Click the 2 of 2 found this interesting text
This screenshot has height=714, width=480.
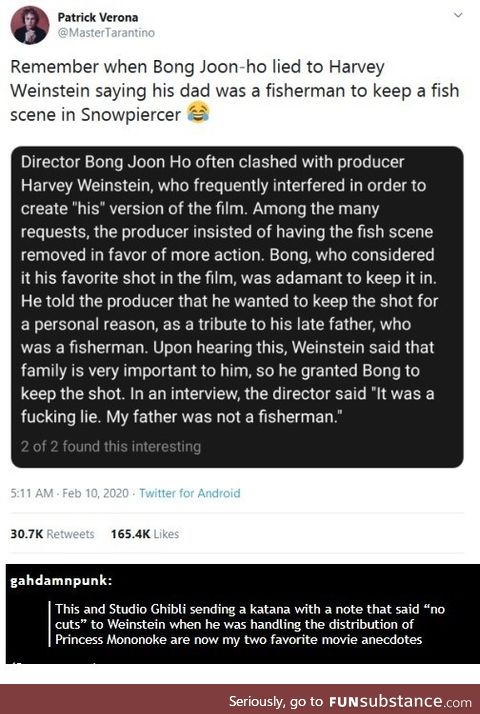[x=111, y=446]
